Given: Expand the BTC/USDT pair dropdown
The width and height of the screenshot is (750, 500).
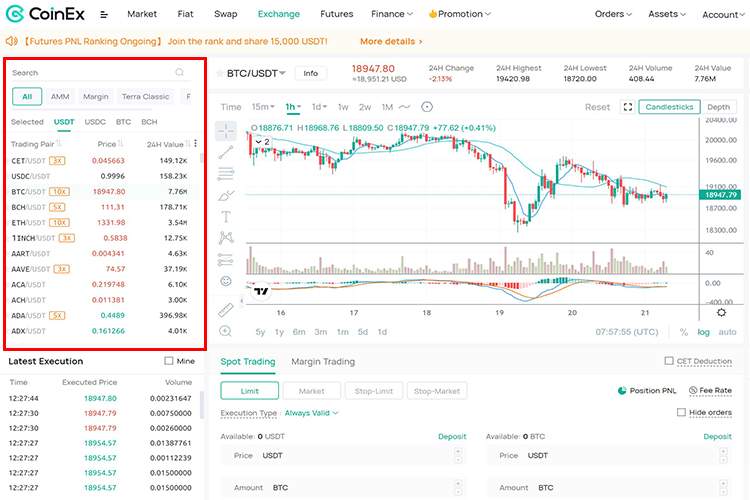Looking at the screenshot, I should click(282, 73).
